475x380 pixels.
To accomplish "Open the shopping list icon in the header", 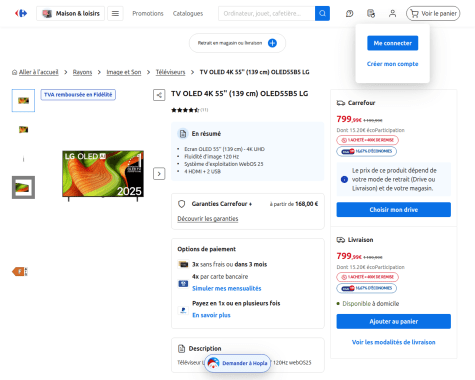I will click(x=371, y=13).
